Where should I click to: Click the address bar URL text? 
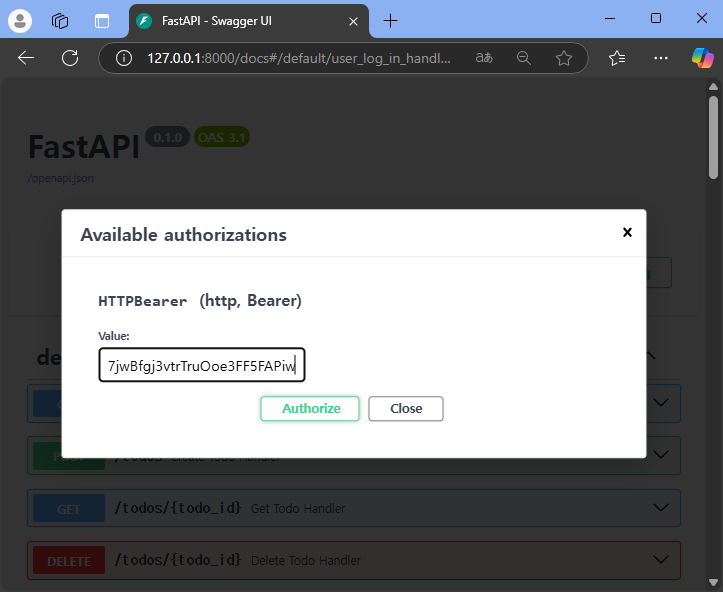pos(299,58)
